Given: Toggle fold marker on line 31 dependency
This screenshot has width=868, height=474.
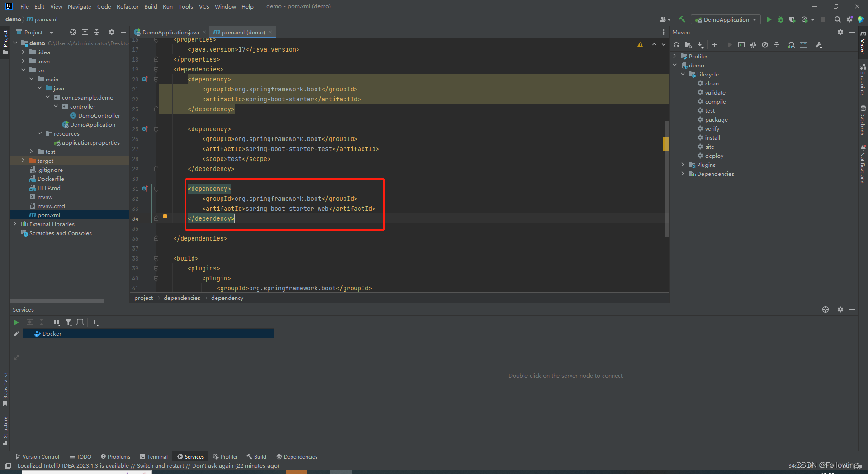Looking at the screenshot, I should [156, 189].
